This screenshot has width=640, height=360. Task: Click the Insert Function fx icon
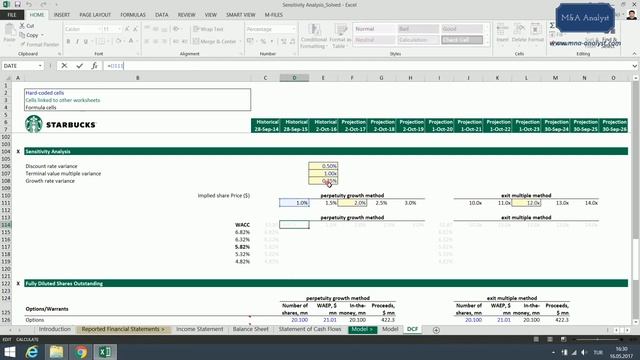coord(94,66)
